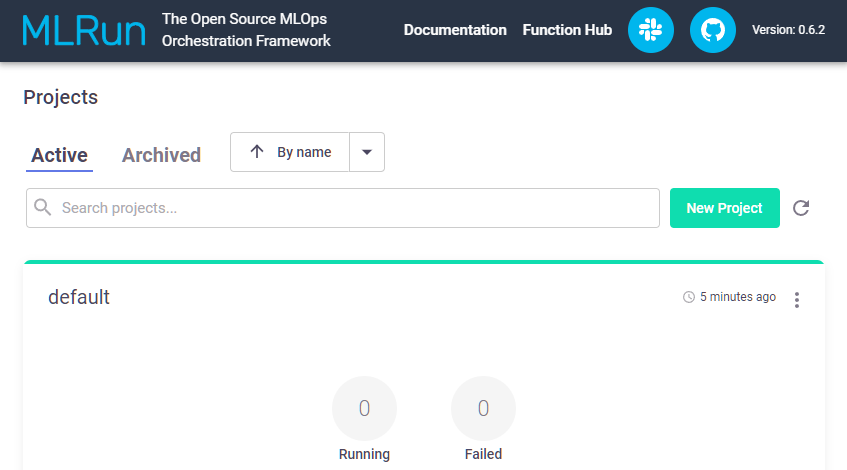The width and height of the screenshot is (847, 470).
Task: Open the Slack community icon
Action: 651,30
